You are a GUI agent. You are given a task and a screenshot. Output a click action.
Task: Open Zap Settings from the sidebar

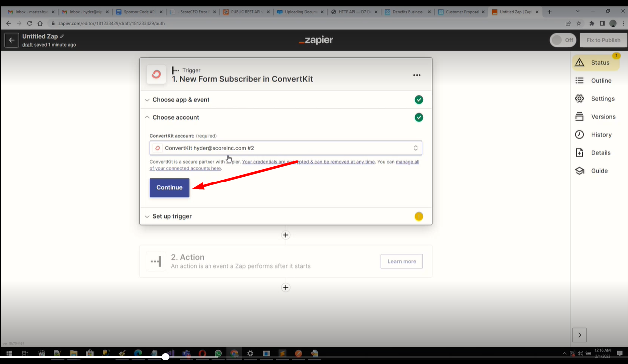(x=595, y=99)
